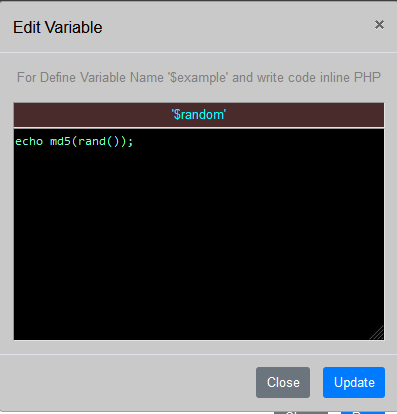Click inside the black PHP code editor
Screen dimensions: 397x414
point(199,234)
